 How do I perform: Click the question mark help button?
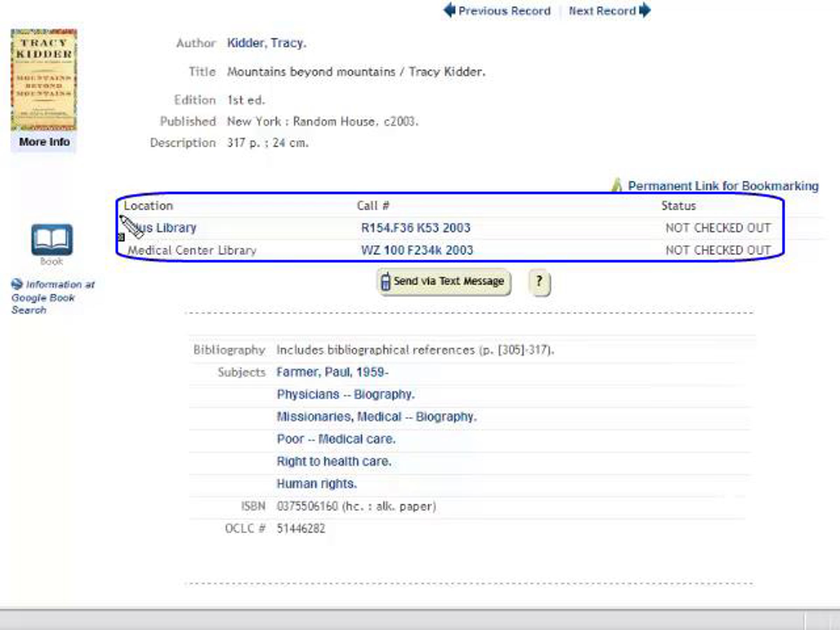tap(539, 282)
